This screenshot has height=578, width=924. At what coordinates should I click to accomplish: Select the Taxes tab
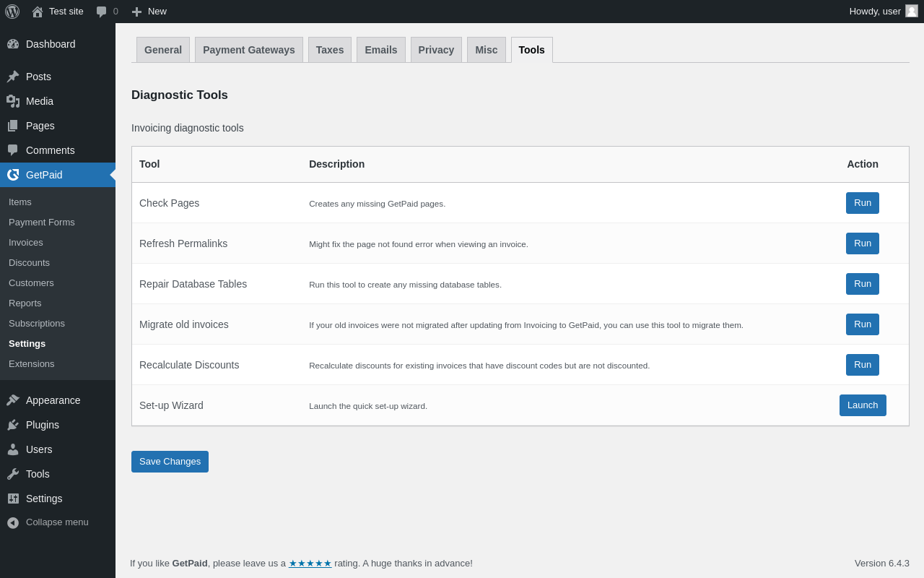(x=329, y=50)
